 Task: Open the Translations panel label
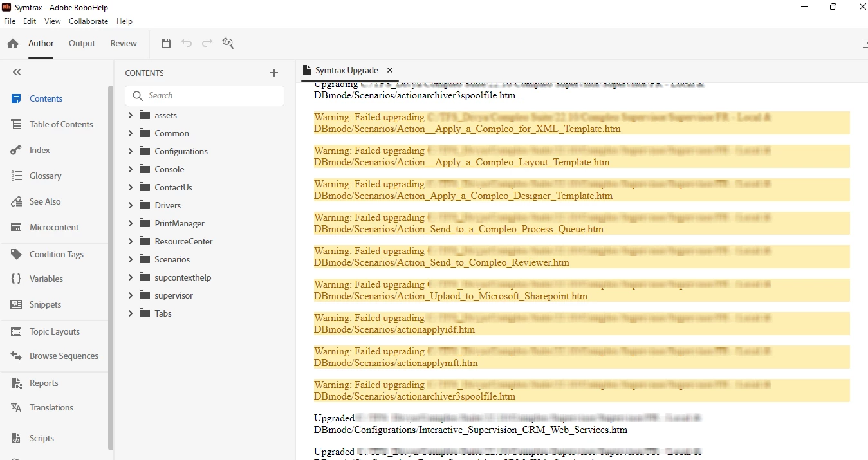51,407
